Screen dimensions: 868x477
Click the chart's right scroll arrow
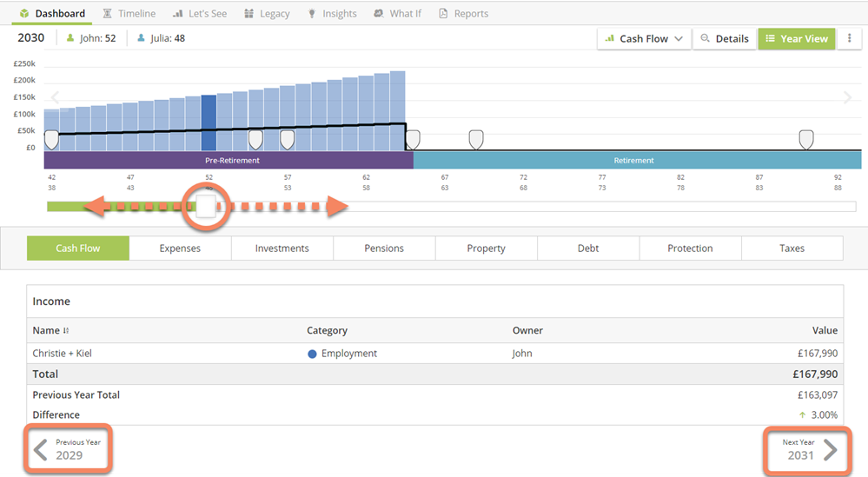click(847, 98)
